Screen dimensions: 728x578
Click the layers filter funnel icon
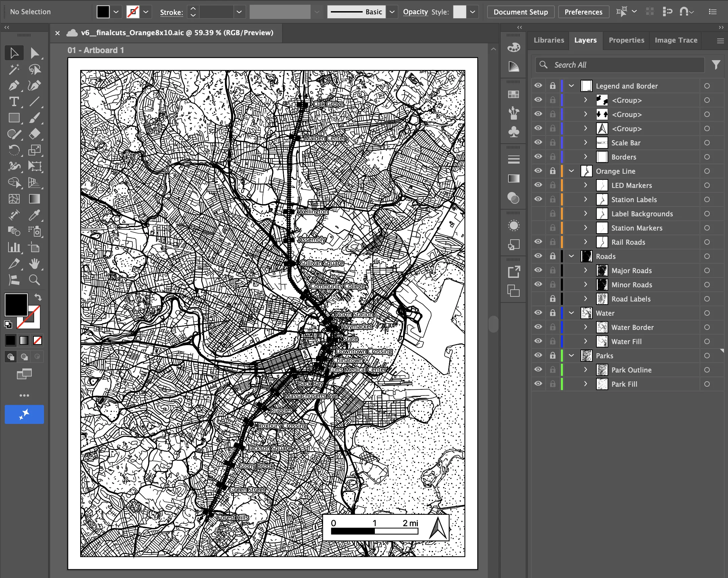(716, 65)
